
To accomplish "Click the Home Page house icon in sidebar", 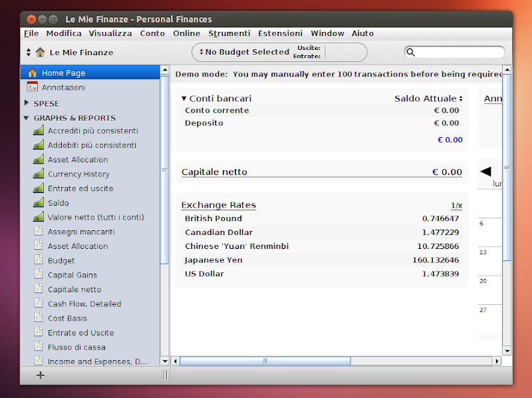I will coord(33,73).
